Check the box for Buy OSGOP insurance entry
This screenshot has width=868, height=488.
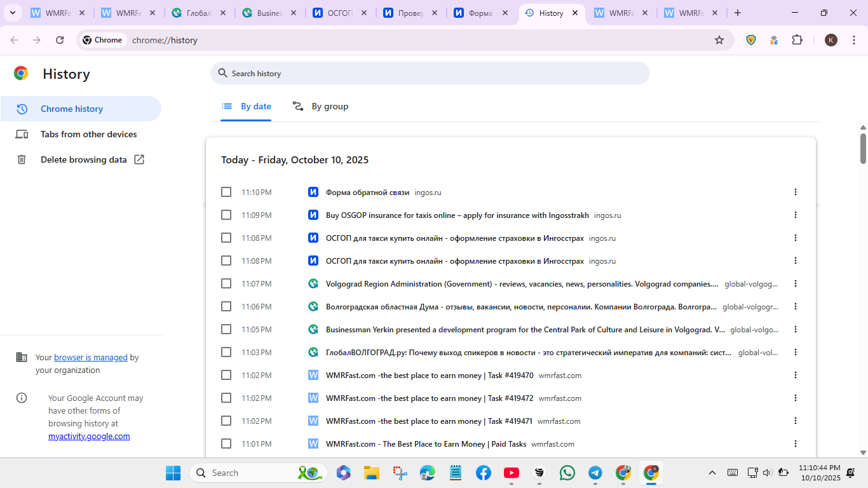226,215
